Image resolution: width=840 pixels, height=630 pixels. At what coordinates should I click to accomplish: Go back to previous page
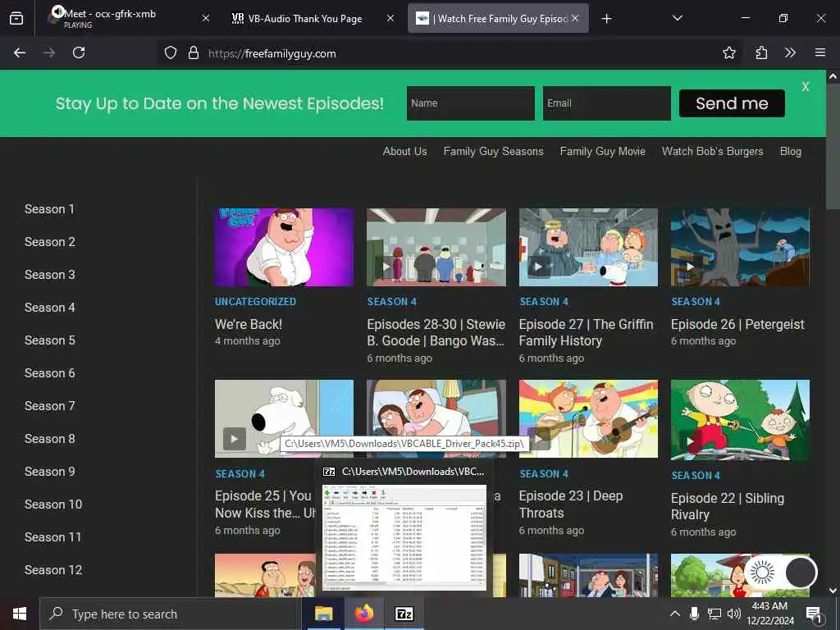[20, 53]
